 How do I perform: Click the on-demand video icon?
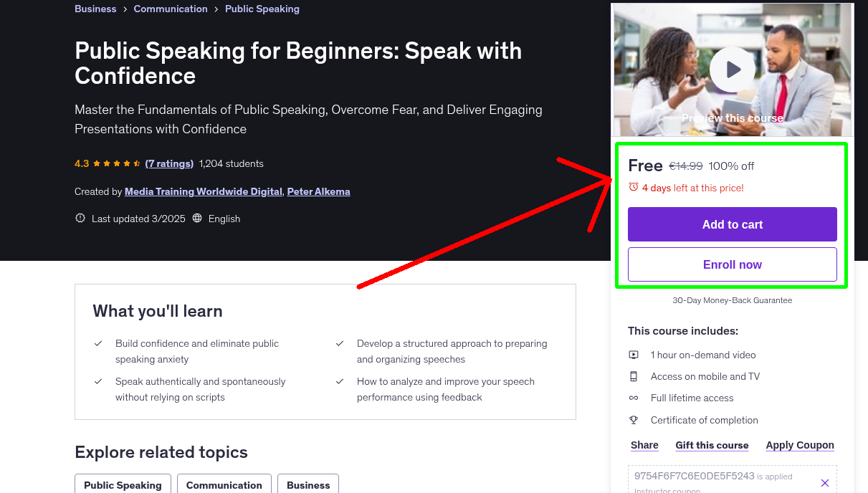634,354
